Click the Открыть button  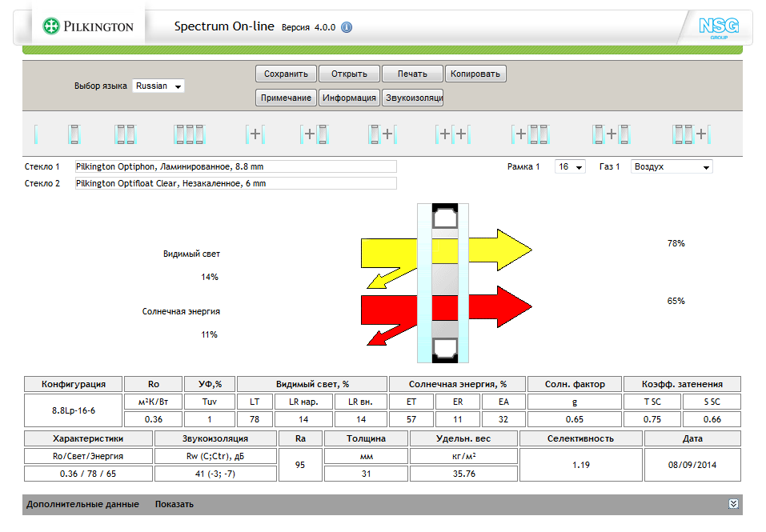point(349,74)
